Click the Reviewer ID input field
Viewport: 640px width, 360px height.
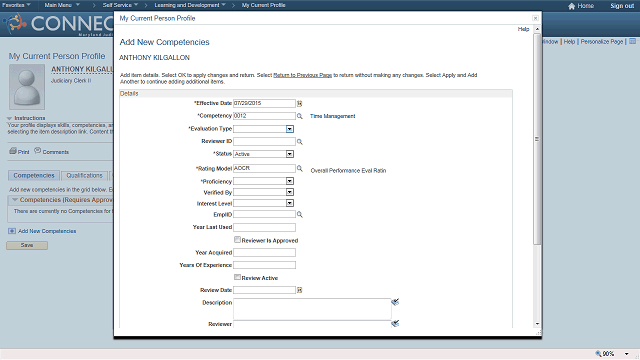[264, 141]
